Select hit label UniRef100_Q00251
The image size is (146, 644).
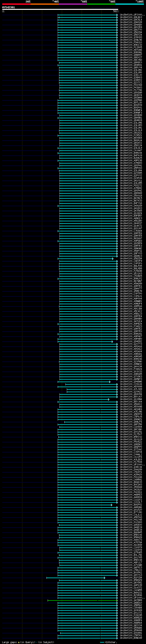(131, 432)
